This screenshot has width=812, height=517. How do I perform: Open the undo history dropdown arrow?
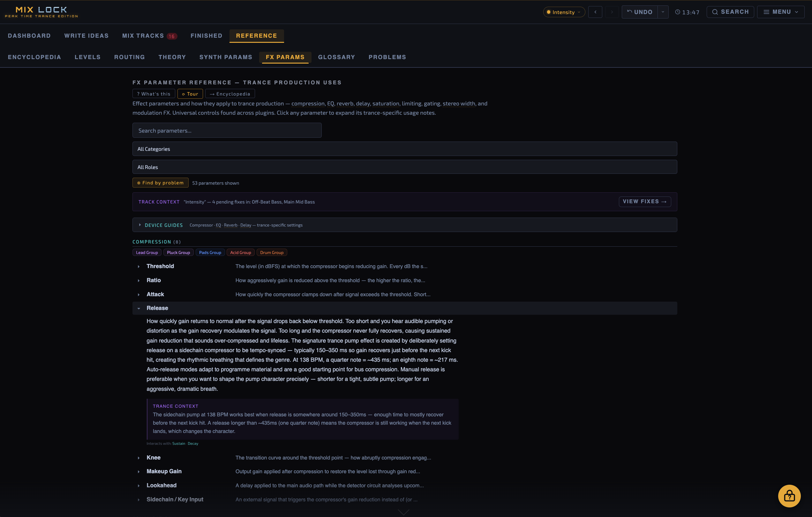663,12
